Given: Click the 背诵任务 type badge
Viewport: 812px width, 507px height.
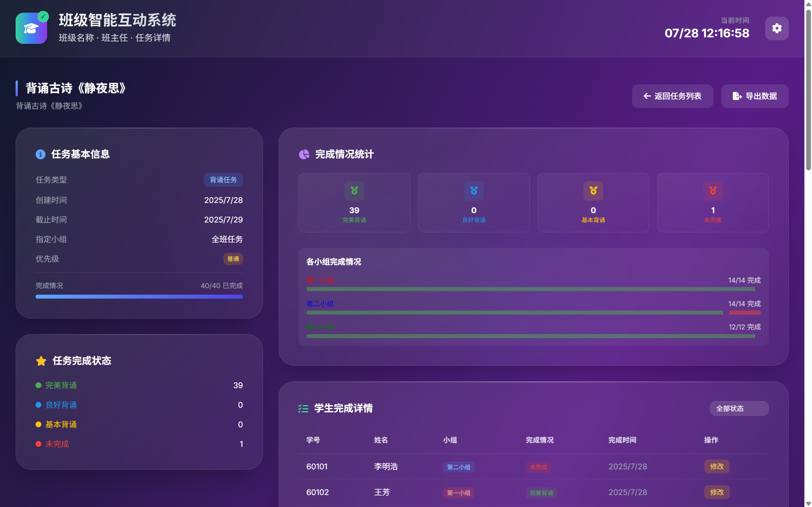Looking at the screenshot, I should click(223, 180).
